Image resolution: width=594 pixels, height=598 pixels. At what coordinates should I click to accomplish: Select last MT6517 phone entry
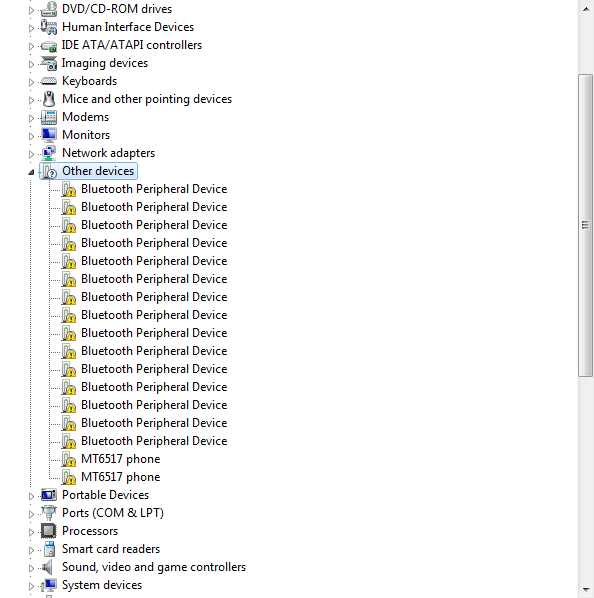click(120, 477)
